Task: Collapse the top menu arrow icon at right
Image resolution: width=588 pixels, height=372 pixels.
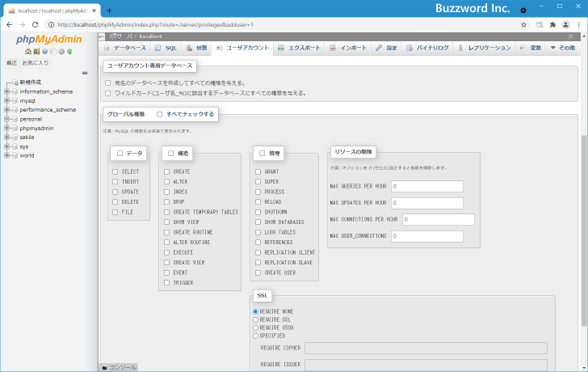Action: point(571,36)
